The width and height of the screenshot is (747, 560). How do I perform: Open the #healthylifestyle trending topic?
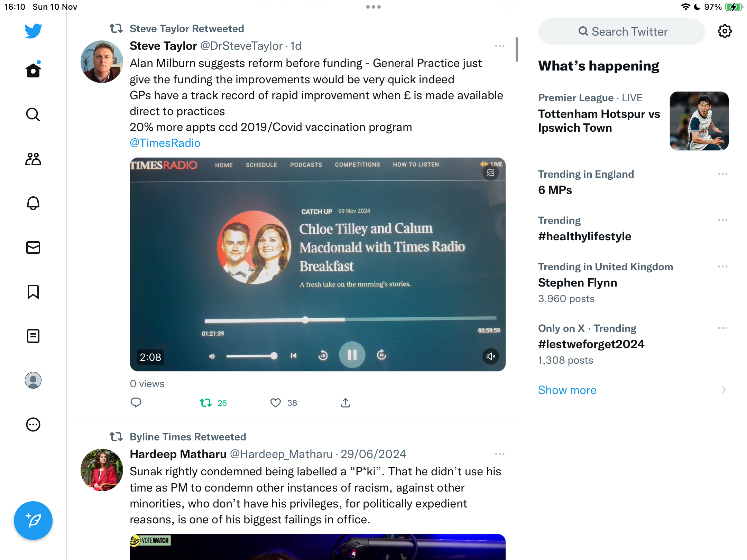pyautogui.click(x=584, y=236)
